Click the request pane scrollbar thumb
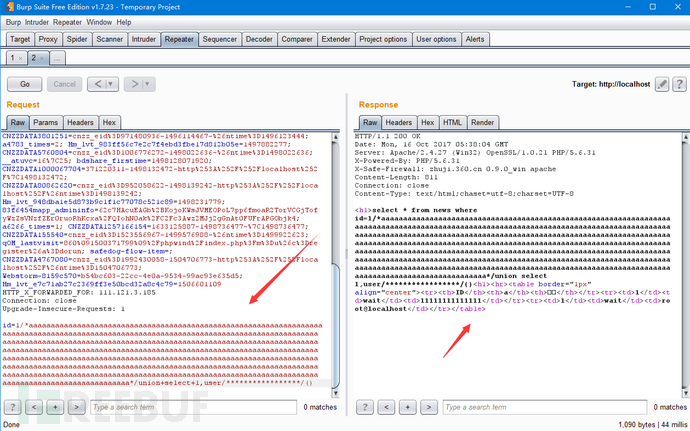This screenshot has height=431, width=690. click(336, 324)
